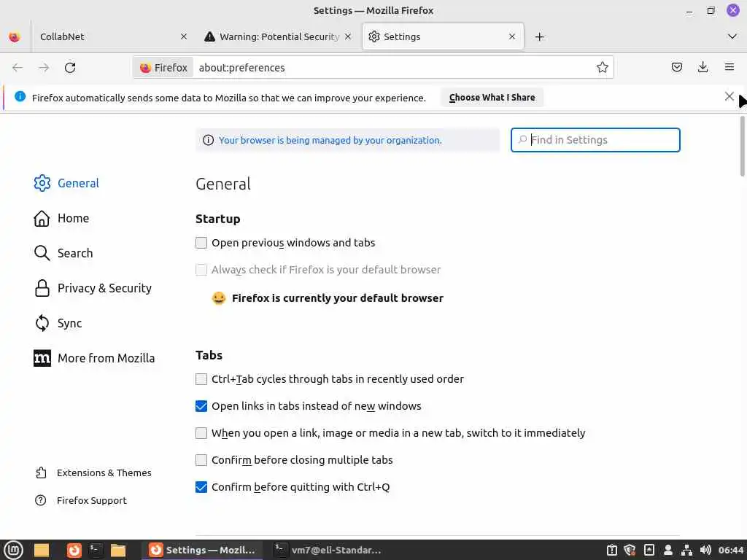Click the Firefox View icon in tab strip
Screen dimensions: 747x560
pyautogui.click(x=15, y=36)
